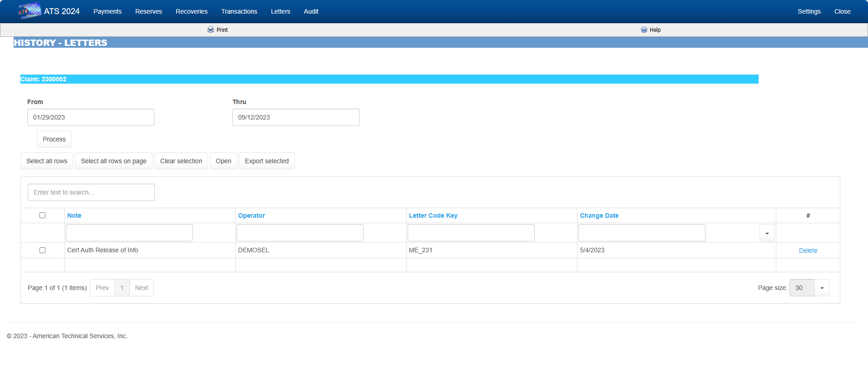This screenshot has width=868, height=370.
Task: Sort by Letter Code Key column
Action: point(433,215)
